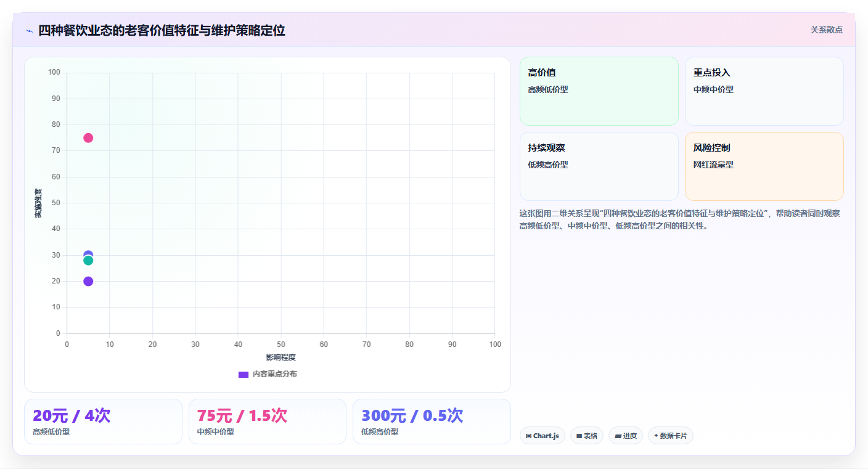Image resolution: width=868 pixels, height=469 pixels.
Task: Click the Chart.js tag chip
Action: coord(542,436)
